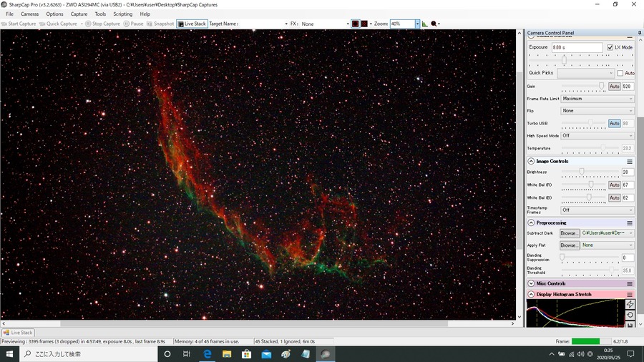Viewport: 644px width, 362px height.
Task: Select the Live Stack bottom tab
Action: [x=18, y=333]
